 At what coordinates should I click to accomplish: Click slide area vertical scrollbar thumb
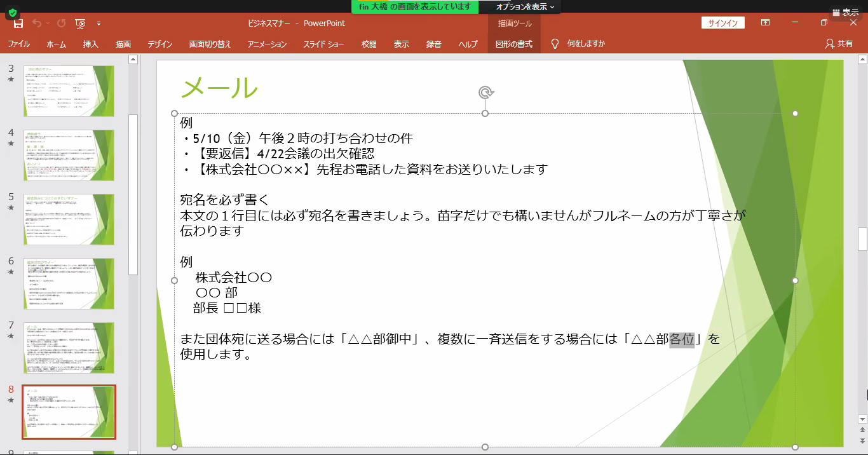[862, 239]
